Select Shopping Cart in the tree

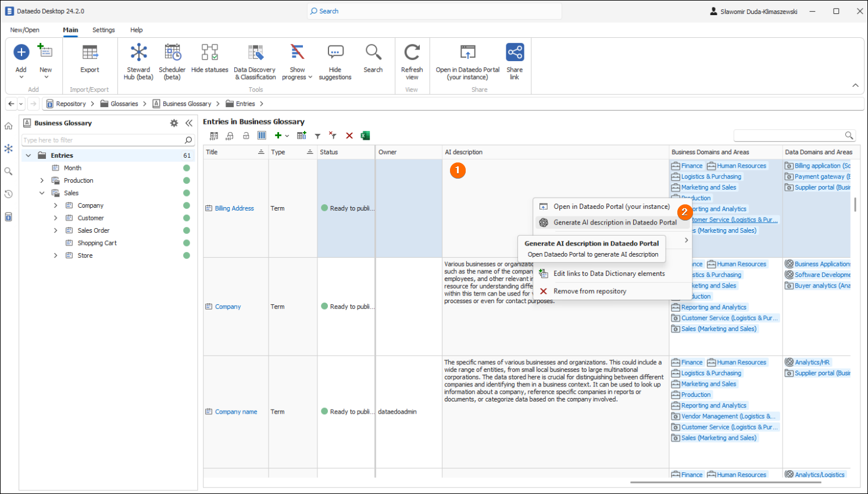[97, 243]
